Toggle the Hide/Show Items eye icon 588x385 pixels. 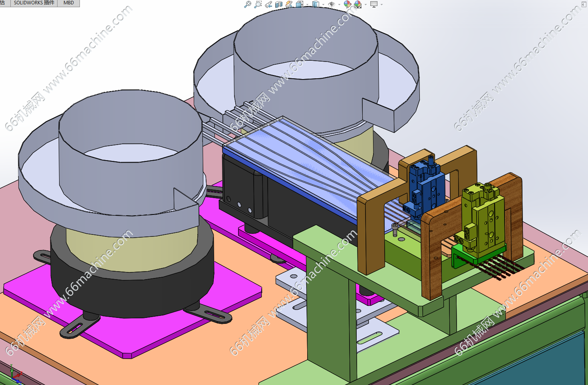[x=332, y=4]
